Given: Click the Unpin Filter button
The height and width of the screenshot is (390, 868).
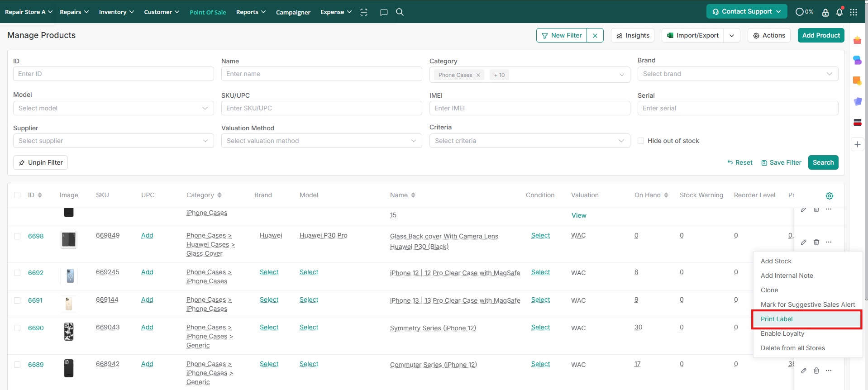Looking at the screenshot, I should (41, 162).
